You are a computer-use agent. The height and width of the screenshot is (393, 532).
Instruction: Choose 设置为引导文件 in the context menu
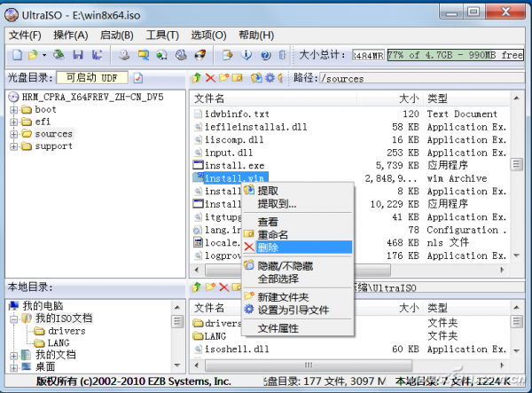(x=298, y=310)
